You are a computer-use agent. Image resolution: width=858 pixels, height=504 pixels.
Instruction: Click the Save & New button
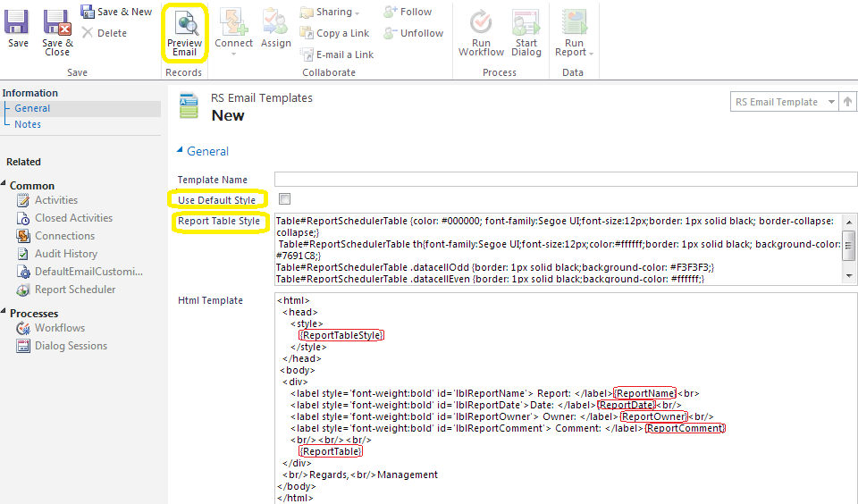coord(116,12)
